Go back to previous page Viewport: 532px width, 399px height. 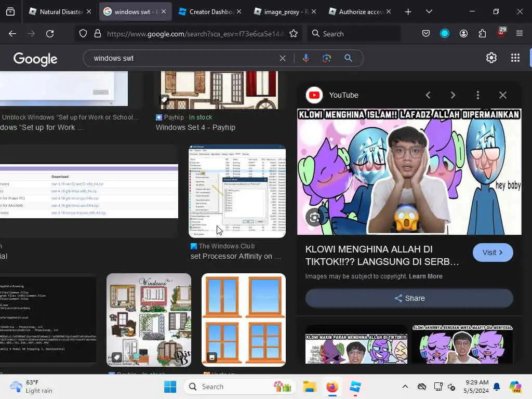[12, 34]
